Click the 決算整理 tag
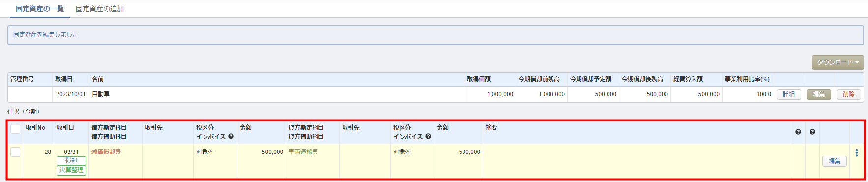 (71, 170)
